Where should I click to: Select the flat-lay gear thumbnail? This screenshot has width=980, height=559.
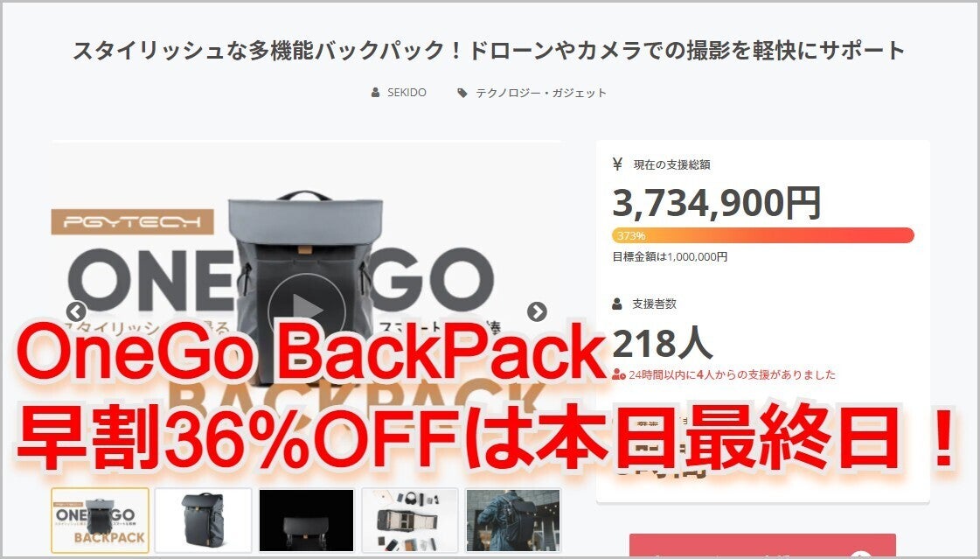(409, 521)
